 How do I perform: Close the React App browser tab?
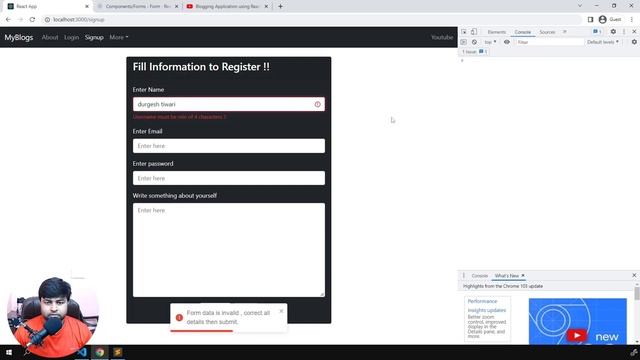87,7
